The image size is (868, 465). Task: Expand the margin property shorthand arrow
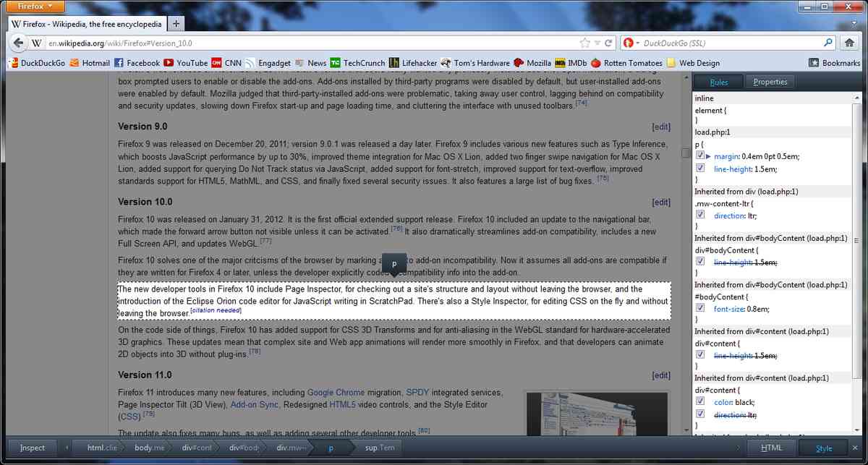(708, 155)
